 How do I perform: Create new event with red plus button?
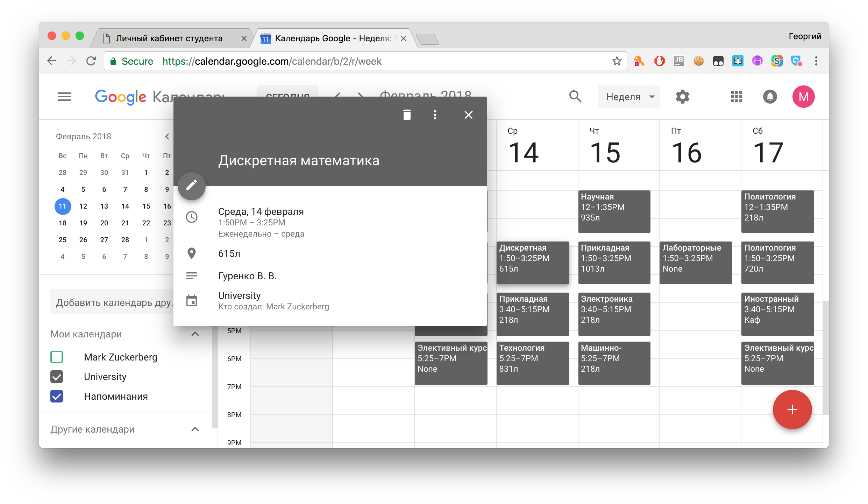point(792,409)
